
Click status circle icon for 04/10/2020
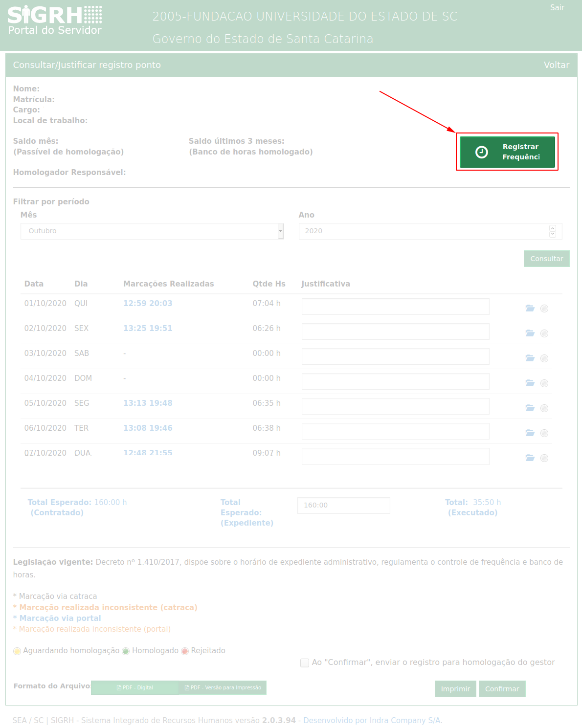544,383
